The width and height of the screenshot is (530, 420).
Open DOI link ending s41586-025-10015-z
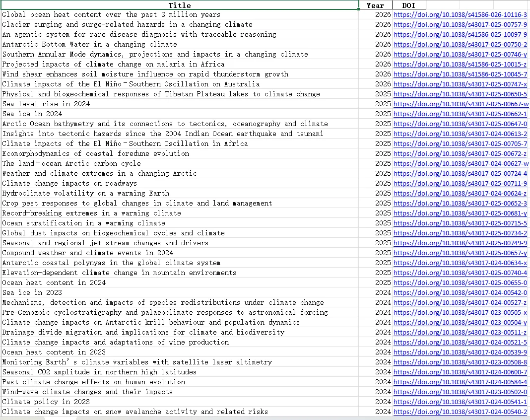460,64
